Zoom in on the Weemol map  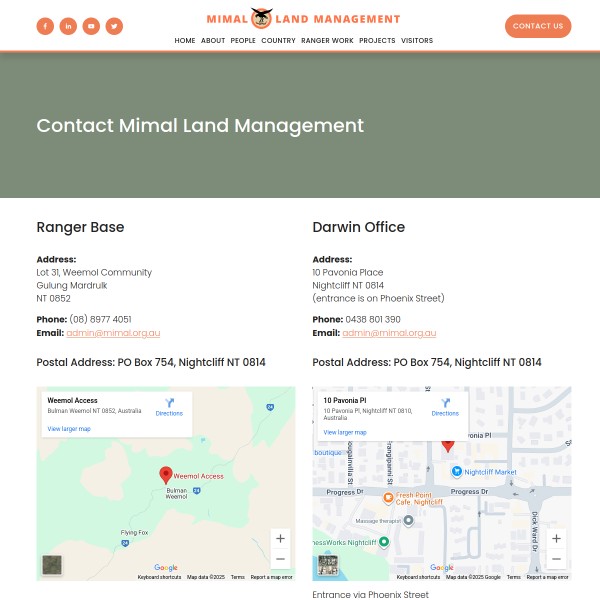280,538
